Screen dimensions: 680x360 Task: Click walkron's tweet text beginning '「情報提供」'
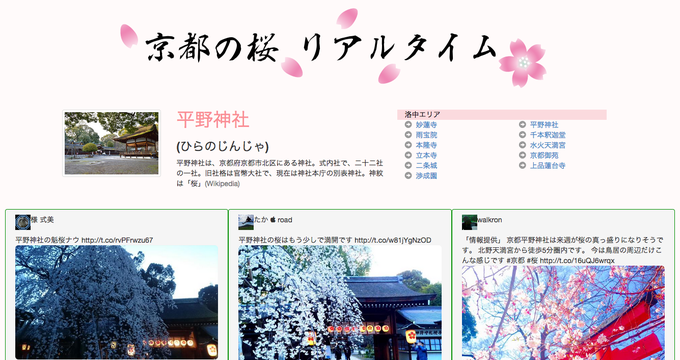coord(562,250)
